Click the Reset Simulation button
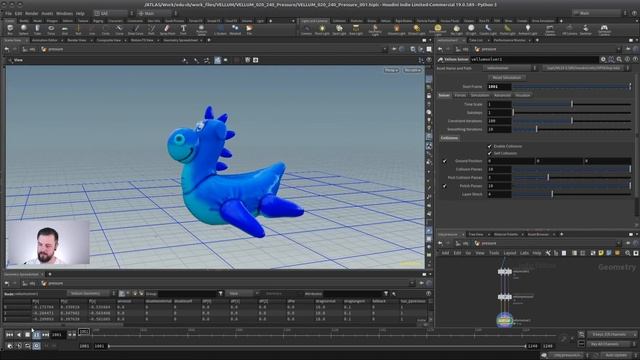The height and width of the screenshot is (360, 640). pos(506,78)
